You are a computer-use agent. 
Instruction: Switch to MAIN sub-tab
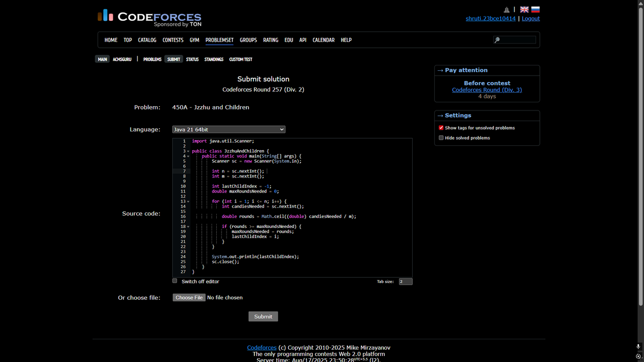103,59
